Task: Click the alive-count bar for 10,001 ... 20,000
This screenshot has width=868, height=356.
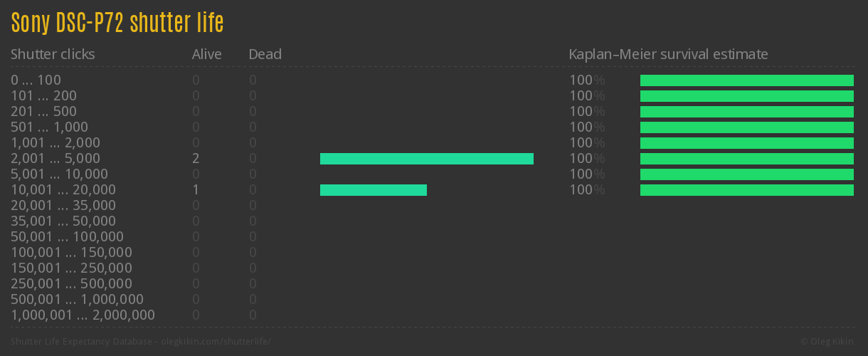Action: pyautogui.click(x=373, y=190)
